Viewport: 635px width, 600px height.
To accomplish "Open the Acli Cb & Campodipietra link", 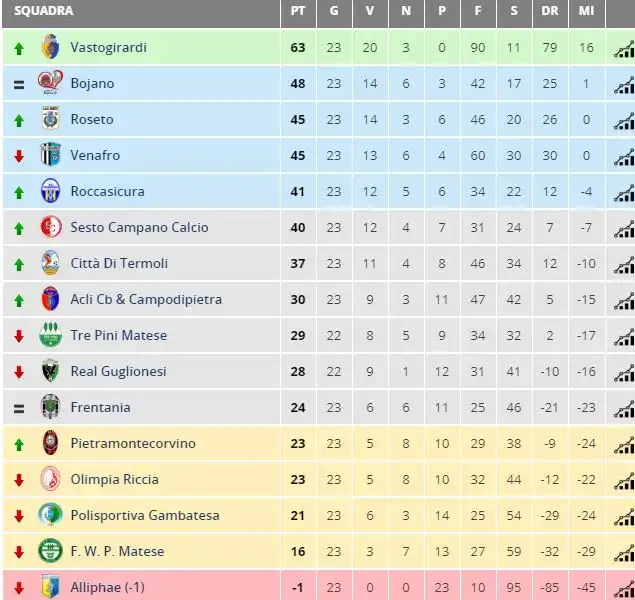I will click(x=146, y=299).
